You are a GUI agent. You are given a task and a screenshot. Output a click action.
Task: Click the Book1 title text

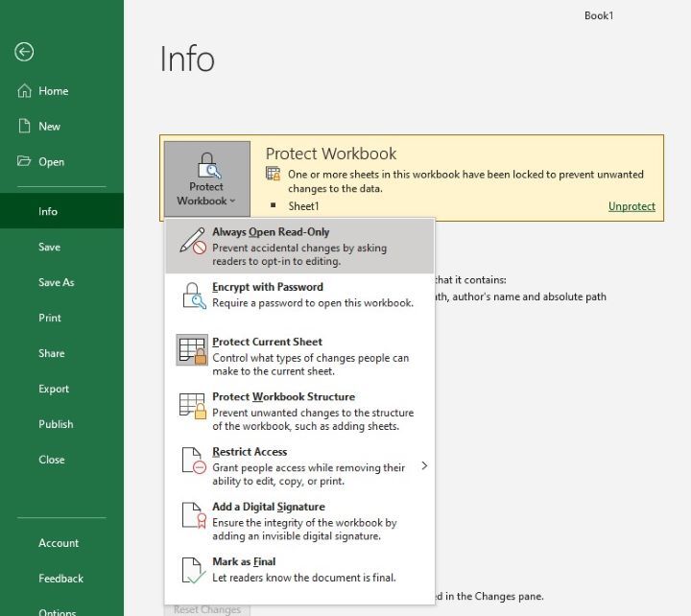599,16
